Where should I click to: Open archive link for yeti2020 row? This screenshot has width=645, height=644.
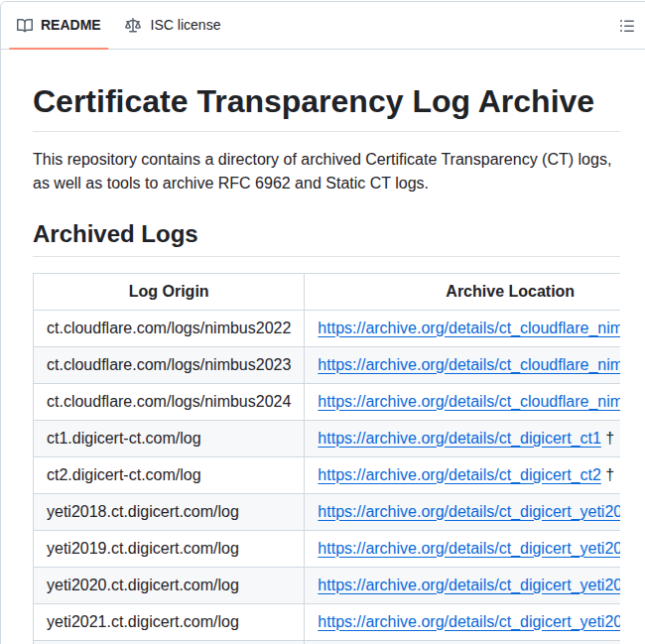coord(468,585)
